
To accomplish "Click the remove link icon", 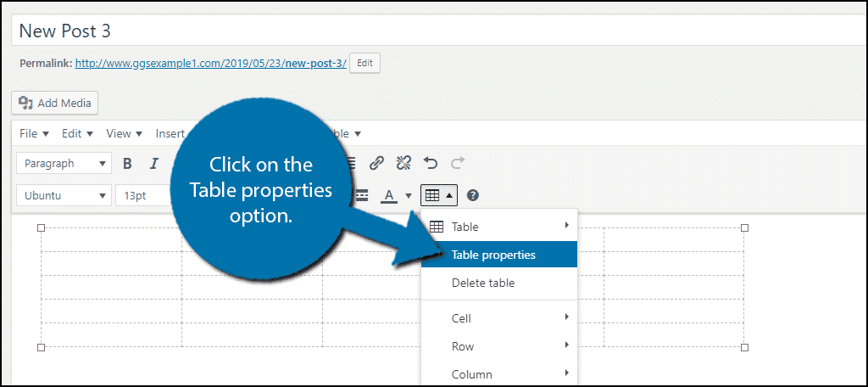I will coord(403,164).
